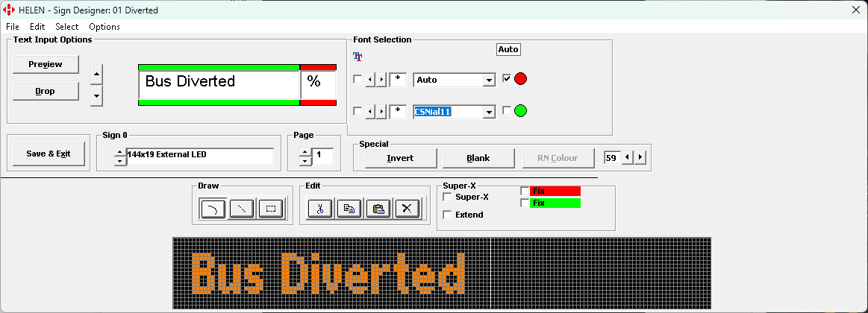The image size is (868, 313).
Task: Click the scissors cut icon
Action: tap(319, 209)
